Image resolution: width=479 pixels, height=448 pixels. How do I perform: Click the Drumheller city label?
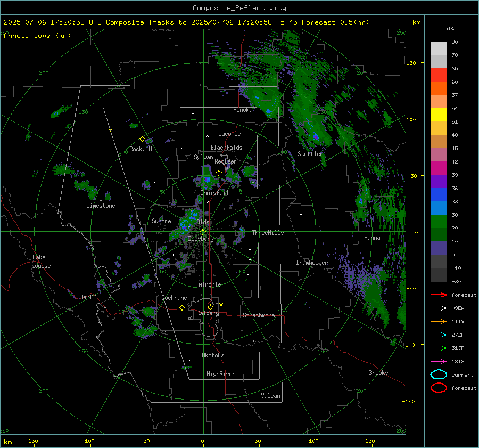[x=312, y=263]
